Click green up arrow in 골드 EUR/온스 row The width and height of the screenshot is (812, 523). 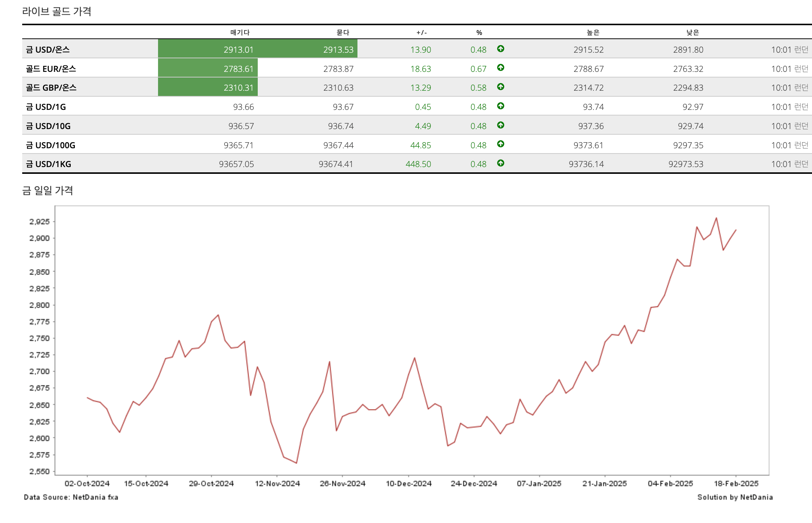click(500, 68)
